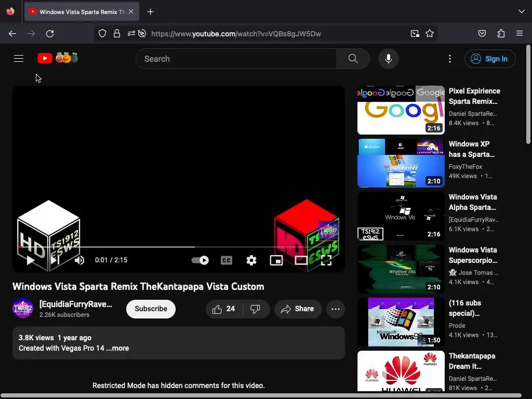Open Prode channel name
Image resolution: width=532 pixels, height=399 pixels.
[457, 325]
